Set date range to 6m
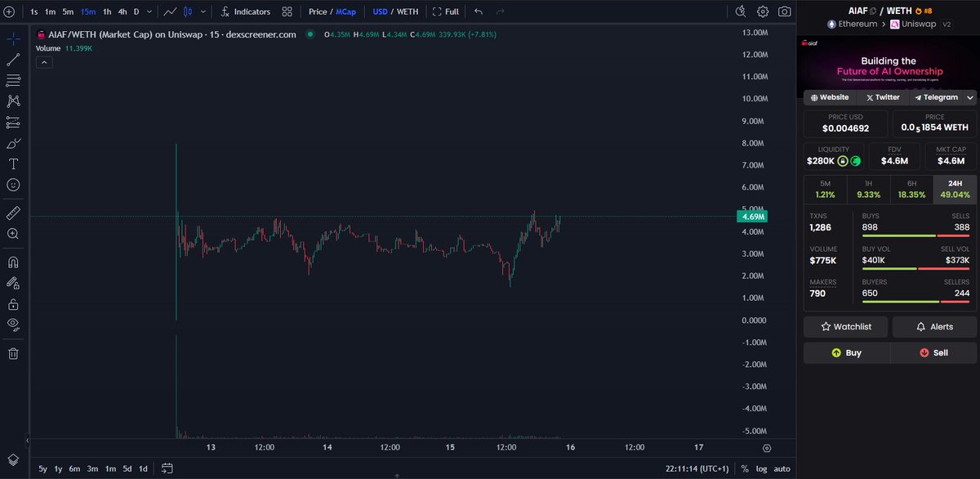The image size is (980, 479). (x=74, y=468)
